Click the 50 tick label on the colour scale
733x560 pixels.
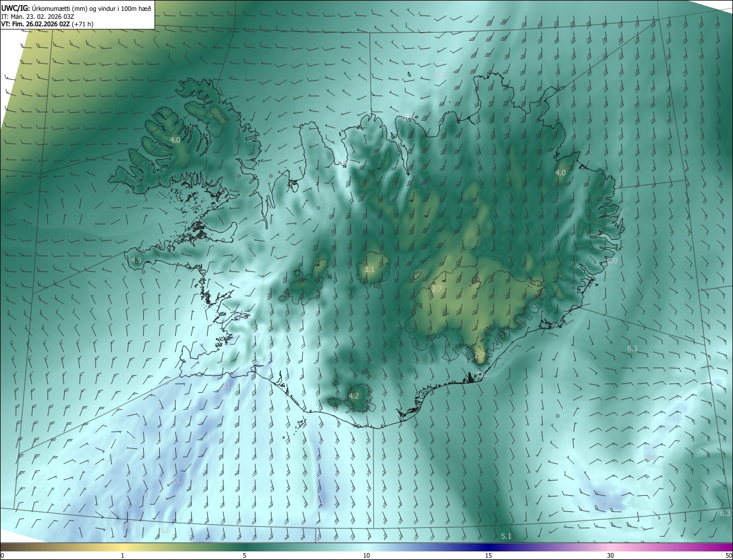tap(728, 555)
